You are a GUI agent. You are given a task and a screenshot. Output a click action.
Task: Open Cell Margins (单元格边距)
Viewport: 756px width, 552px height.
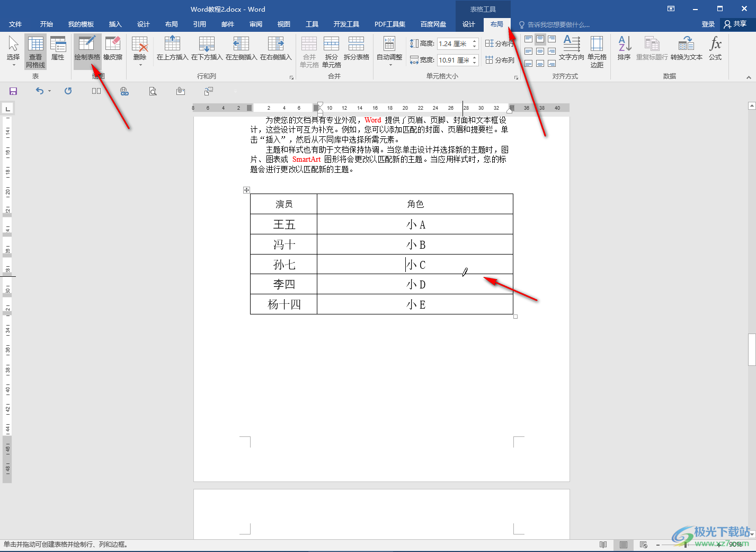click(597, 51)
